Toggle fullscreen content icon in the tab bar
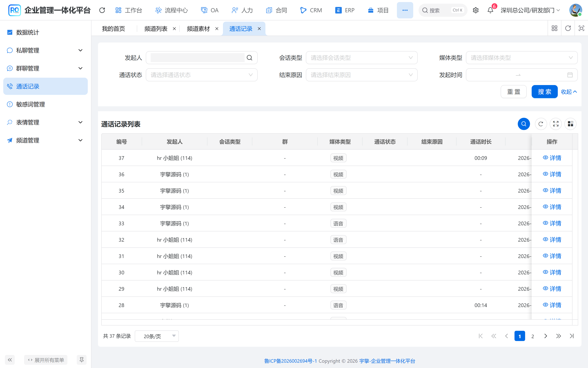The width and height of the screenshot is (588, 368). pyautogui.click(x=581, y=28)
